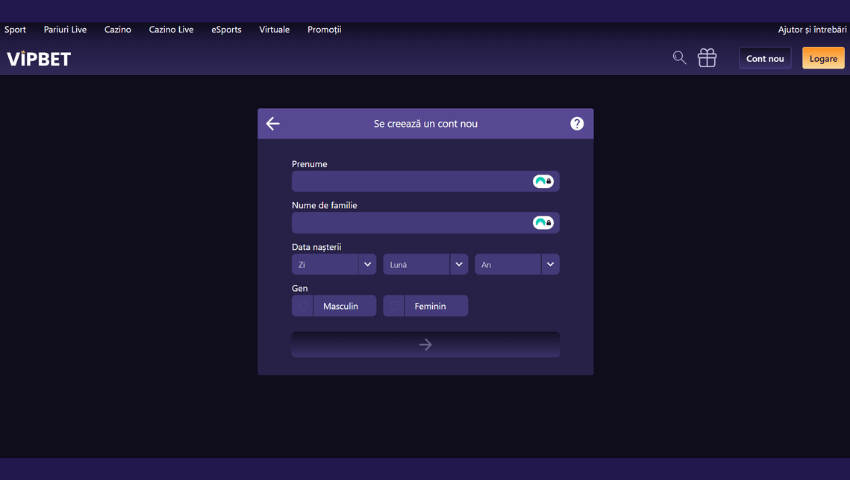Open Ajutor și întrebări help link
This screenshot has width=850, height=480.
coord(811,30)
